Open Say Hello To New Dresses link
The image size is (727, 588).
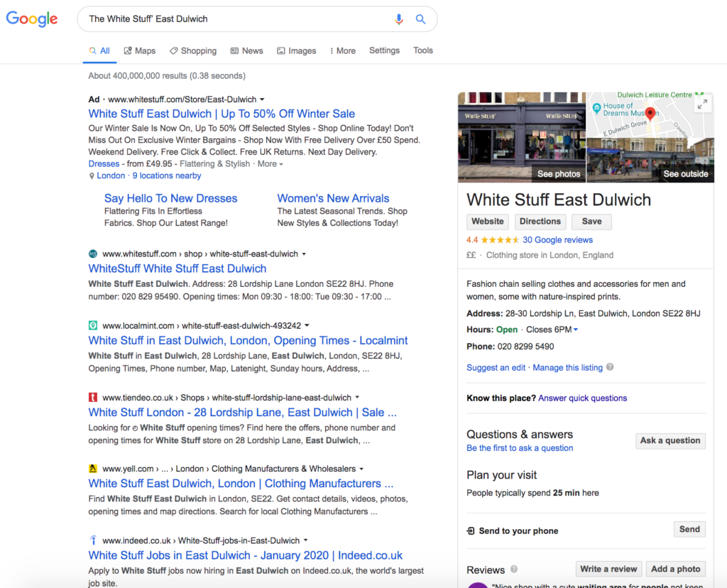point(170,198)
